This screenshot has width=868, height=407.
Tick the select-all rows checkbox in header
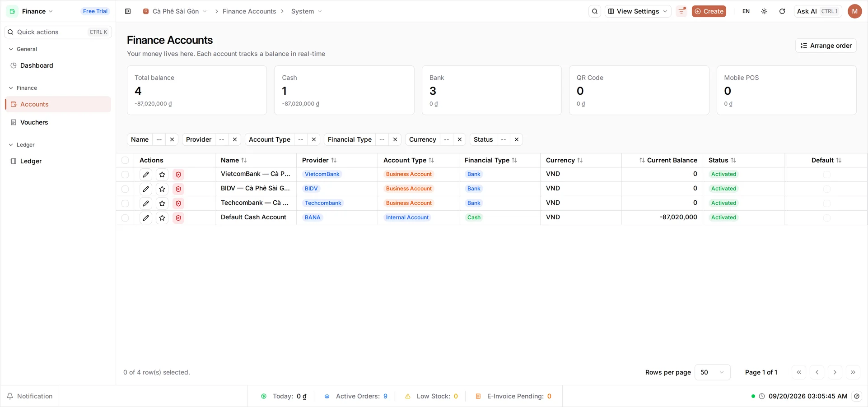(x=125, y=160)
